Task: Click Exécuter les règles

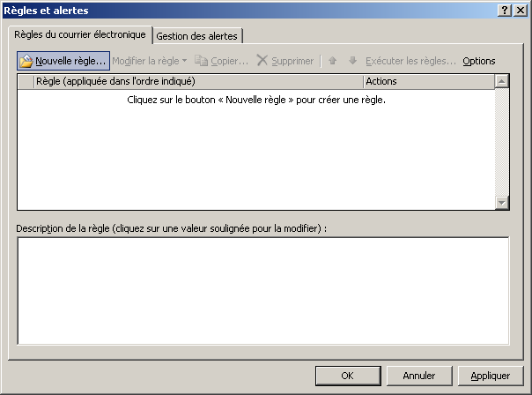Action: coord(410,61)
